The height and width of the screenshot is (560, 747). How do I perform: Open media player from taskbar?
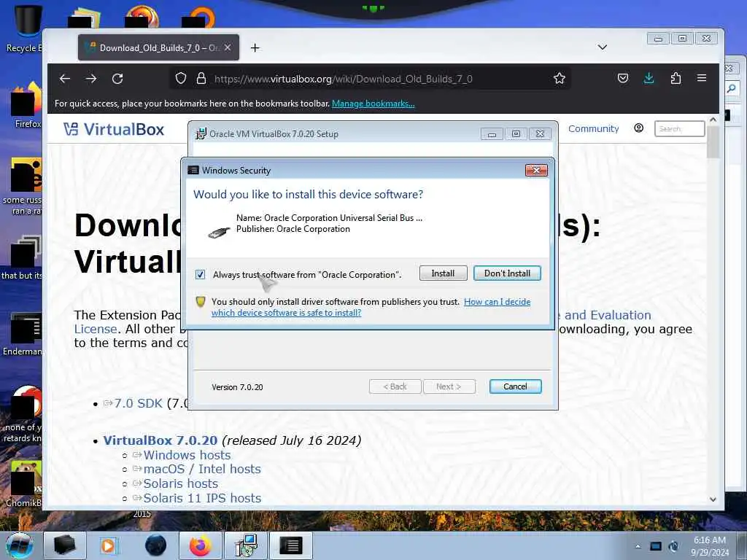click(108, 545)
